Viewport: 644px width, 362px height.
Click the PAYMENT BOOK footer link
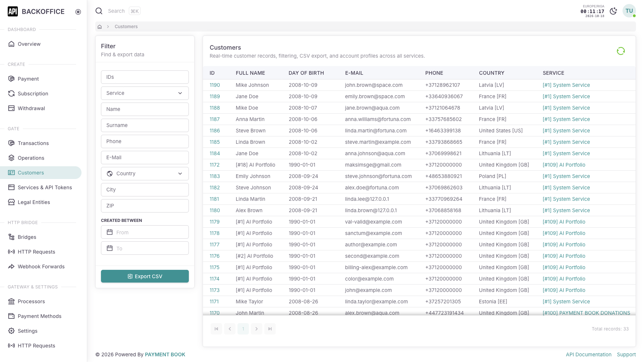(165, 355)
